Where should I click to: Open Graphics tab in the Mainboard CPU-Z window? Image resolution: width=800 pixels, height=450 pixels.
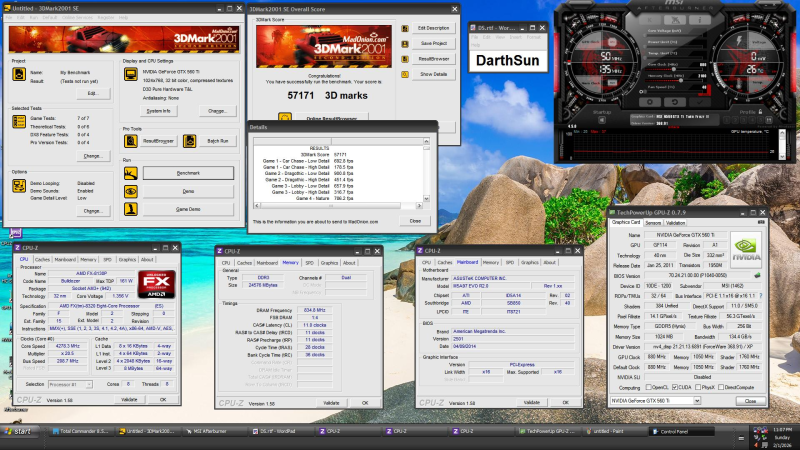[530, 262]
